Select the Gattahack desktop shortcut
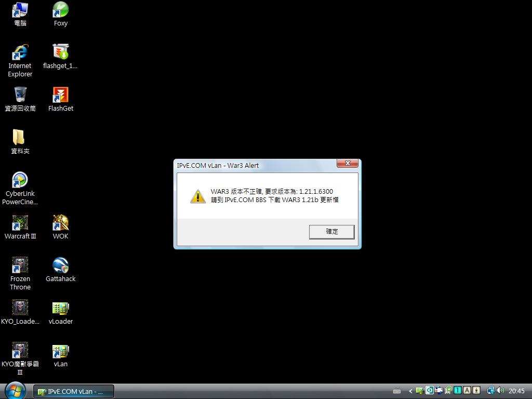This screenshot has height=399, width=532. click(60, 270)
